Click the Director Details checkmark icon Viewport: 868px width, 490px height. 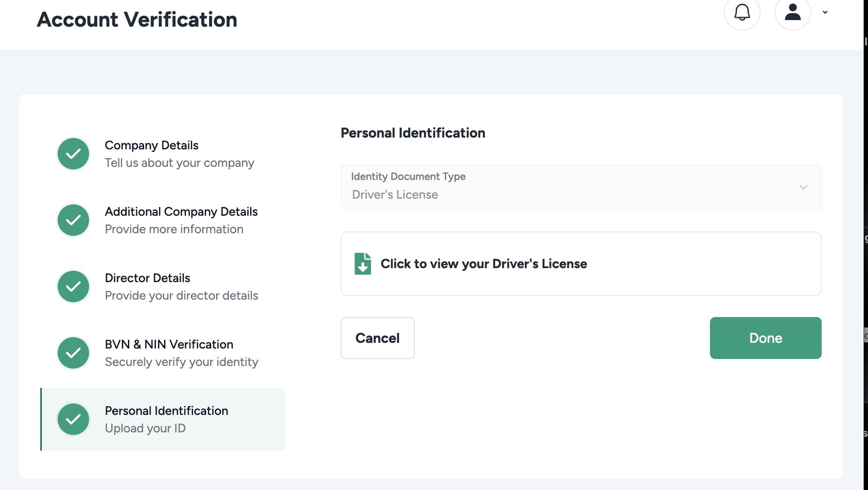[x=73, y=286]
